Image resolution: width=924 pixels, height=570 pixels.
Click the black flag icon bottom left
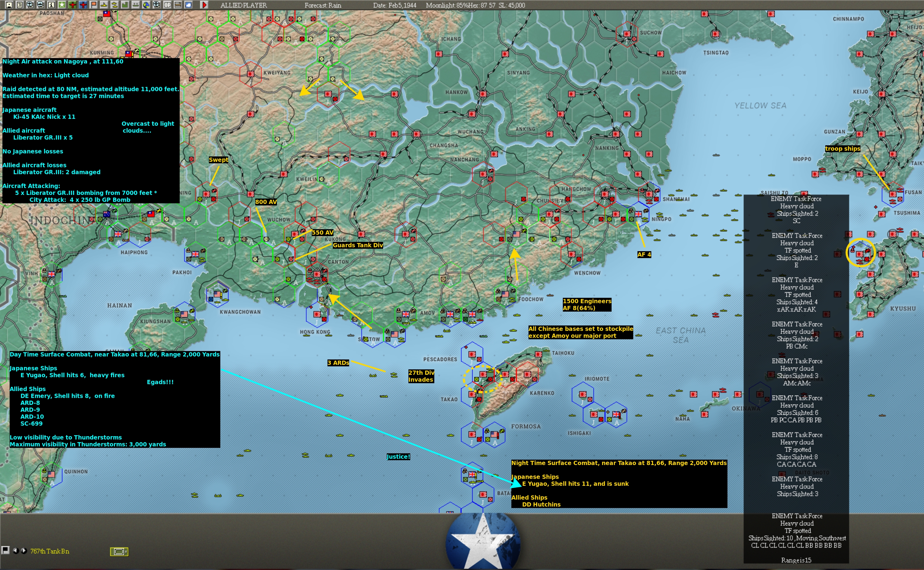pyautogui.click(x=5, y=550)
